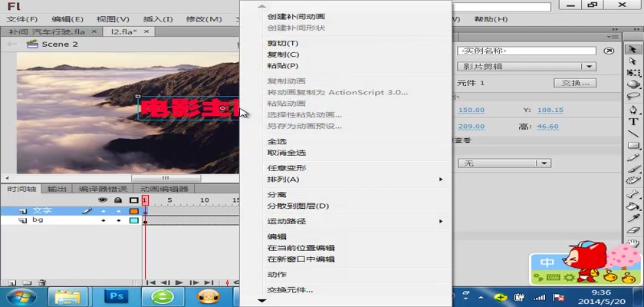Toggle visibility dot of bg layer
Screen dimensions: 644x307
coord(103,221)
